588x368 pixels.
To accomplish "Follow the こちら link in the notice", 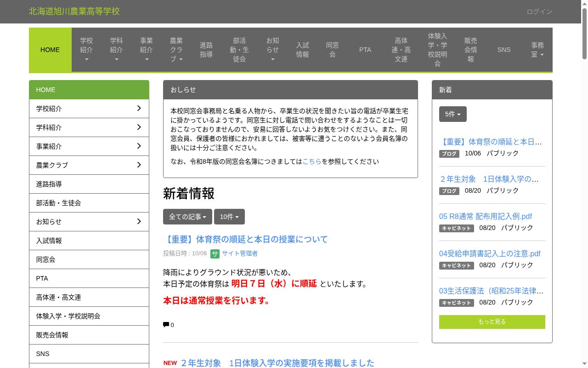I will click(x=312, y=161).
